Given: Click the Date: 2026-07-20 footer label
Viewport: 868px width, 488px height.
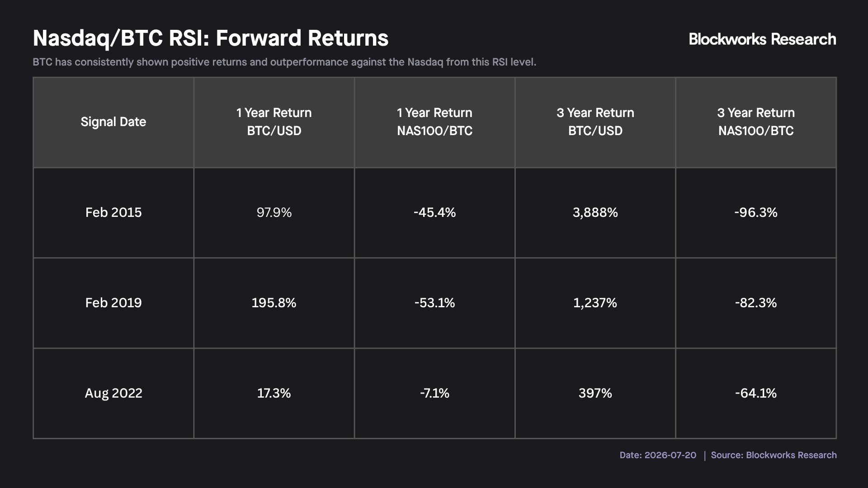Looking at the screenshot, I should pyautogui.click(x=658, y=455).
